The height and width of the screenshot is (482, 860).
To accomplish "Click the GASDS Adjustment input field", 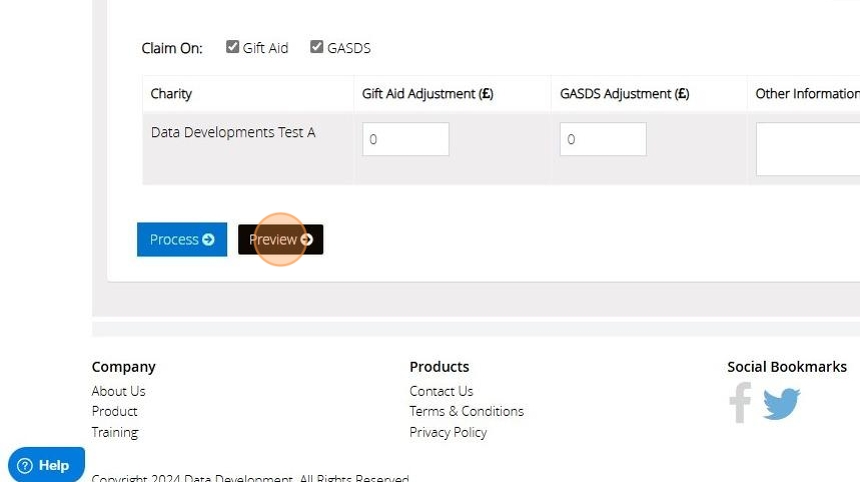I will click(x=602, y=139).
